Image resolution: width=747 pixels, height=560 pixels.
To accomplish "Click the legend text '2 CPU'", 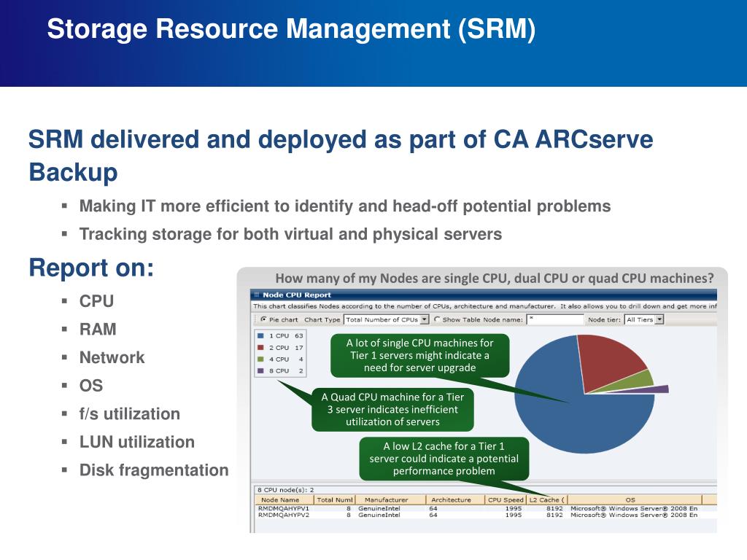I will pos(279,348).
